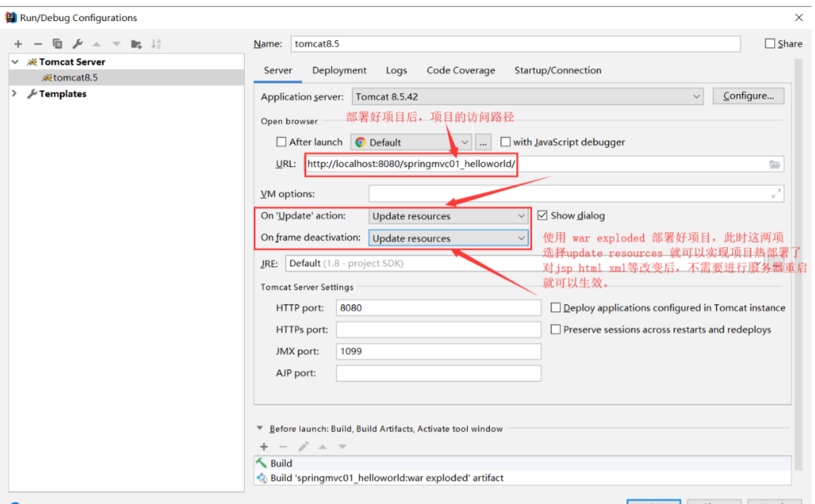
Task: Enable the After launch checkbox
Action: (281, 142)
